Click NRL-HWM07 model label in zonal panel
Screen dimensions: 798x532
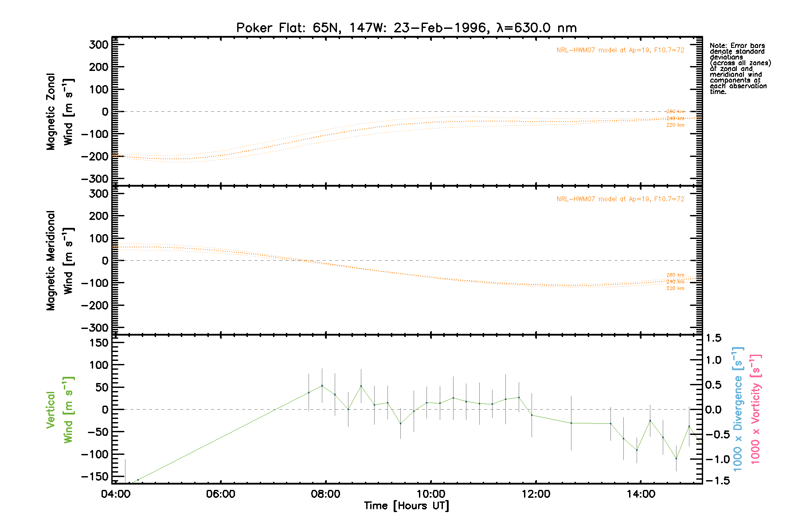pos(620,50)
